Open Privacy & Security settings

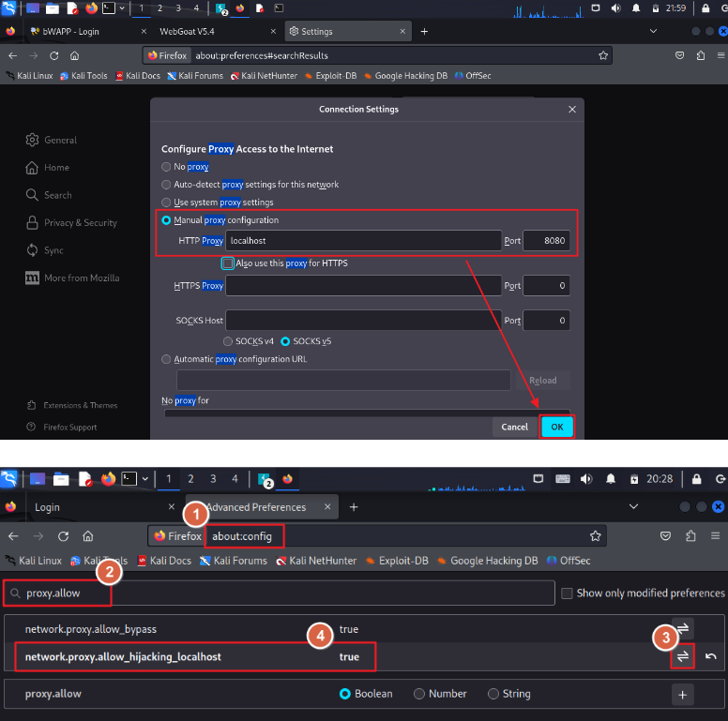click(71, 223)
